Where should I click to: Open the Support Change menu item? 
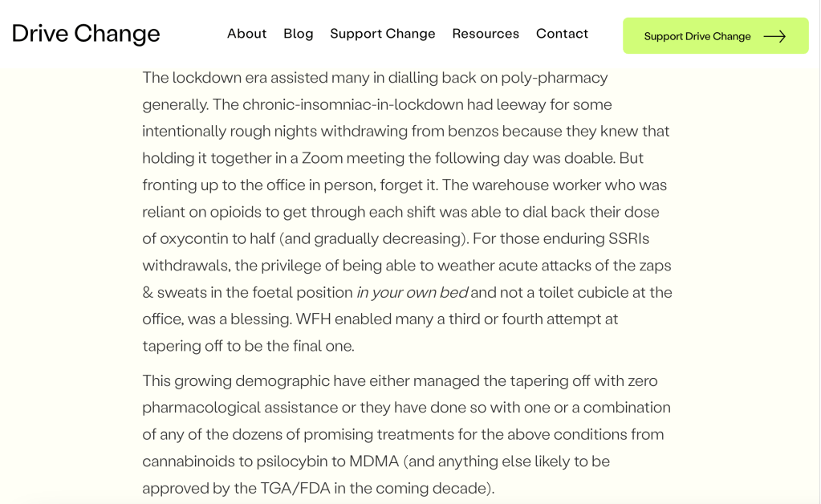(x=383, y=34)
